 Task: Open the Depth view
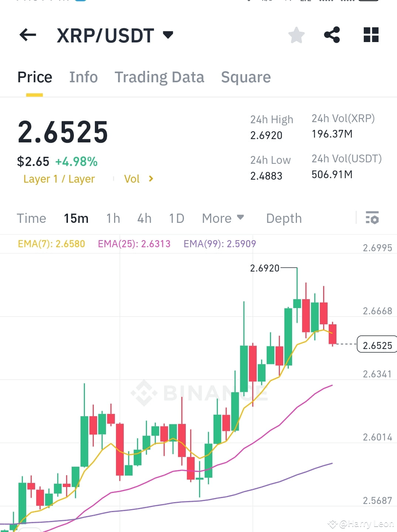(x=284, y=218)
